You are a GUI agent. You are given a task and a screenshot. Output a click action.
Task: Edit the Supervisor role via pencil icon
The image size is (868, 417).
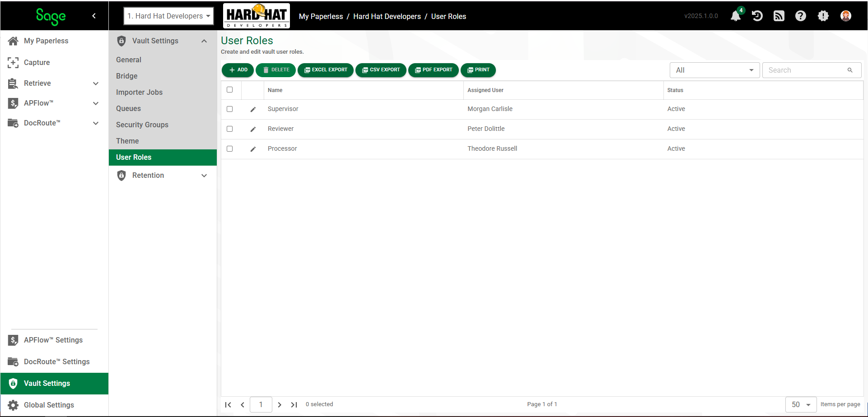[x=253, y=109]
